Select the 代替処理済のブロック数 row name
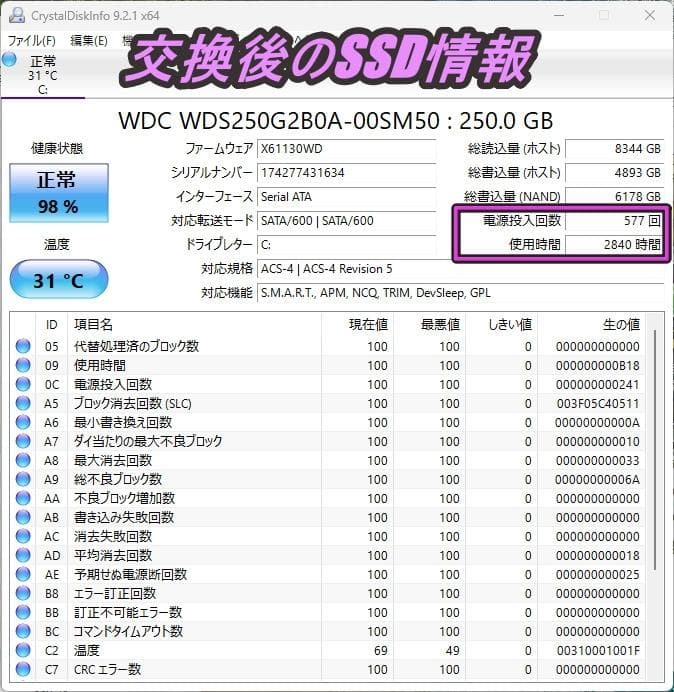The height and width of the screenshot is (692, 674). pos(136,346)
